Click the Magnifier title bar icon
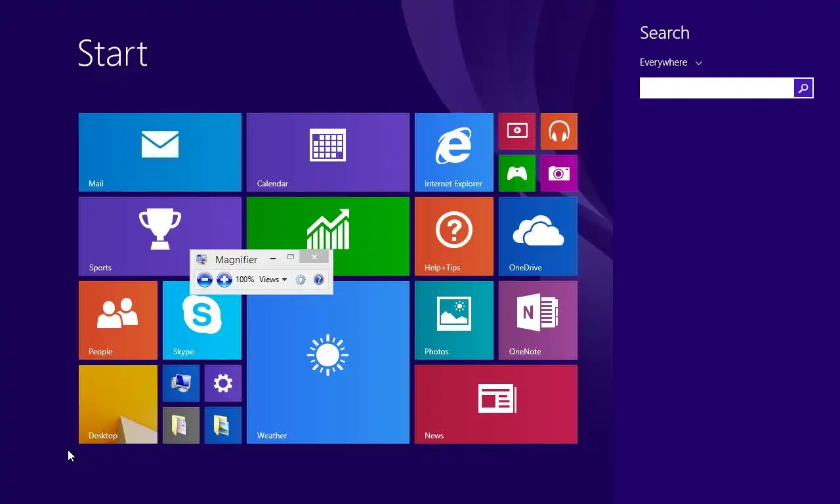The width and height of the screenshot is (840, 504). 201,260
